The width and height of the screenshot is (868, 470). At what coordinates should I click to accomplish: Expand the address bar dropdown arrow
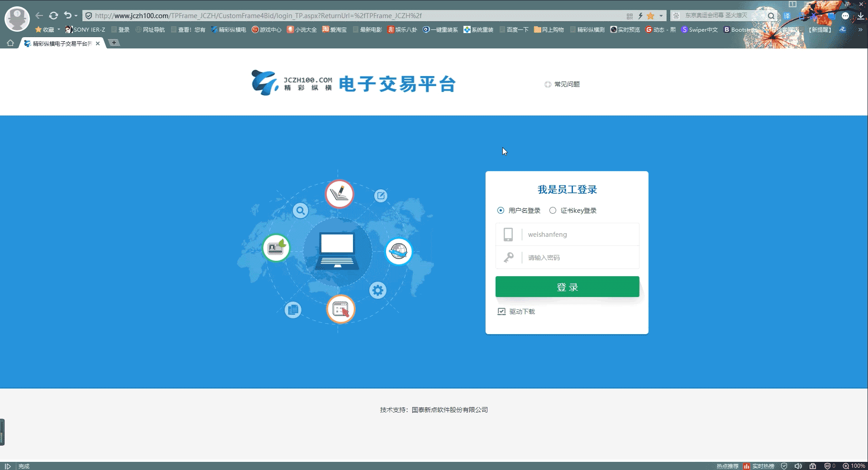point(661,16)
